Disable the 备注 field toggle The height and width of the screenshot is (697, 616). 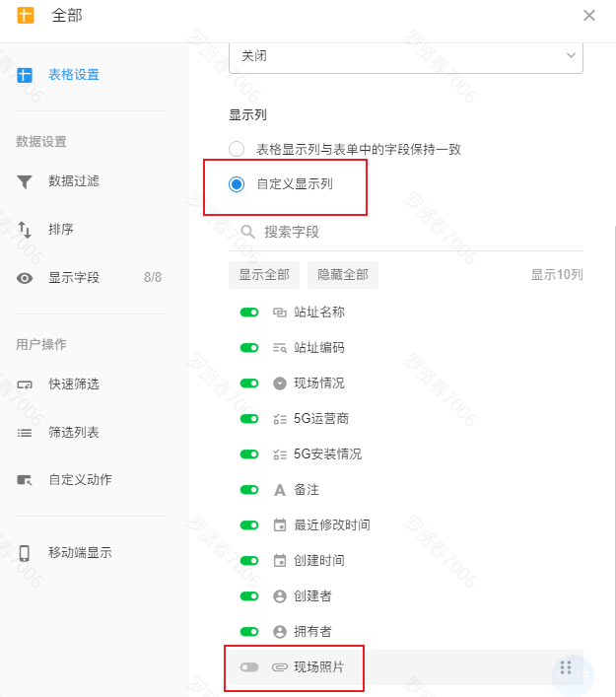(249, 490)
